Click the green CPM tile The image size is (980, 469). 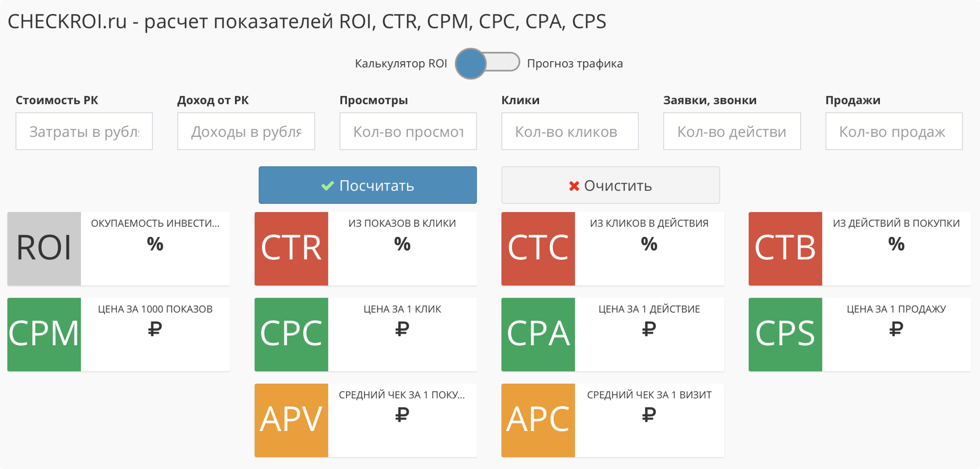pos(44,334)
